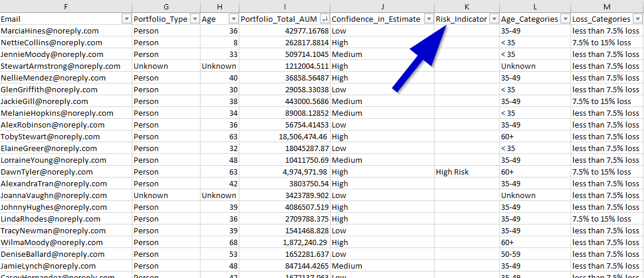Select GlenGriffith@noreply.com cell
Image resolution: width=644 pixels, height=278 pixels.
click(x=66, y=89)
